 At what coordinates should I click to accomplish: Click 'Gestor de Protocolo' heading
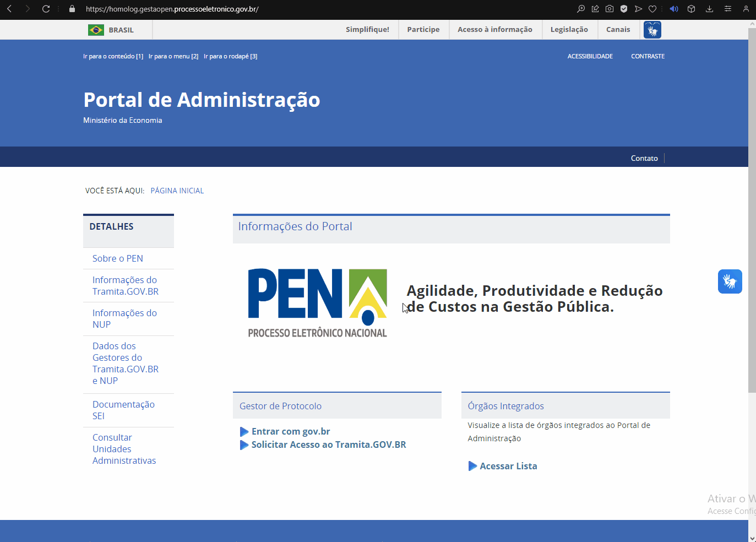click(x=280, y=406)
